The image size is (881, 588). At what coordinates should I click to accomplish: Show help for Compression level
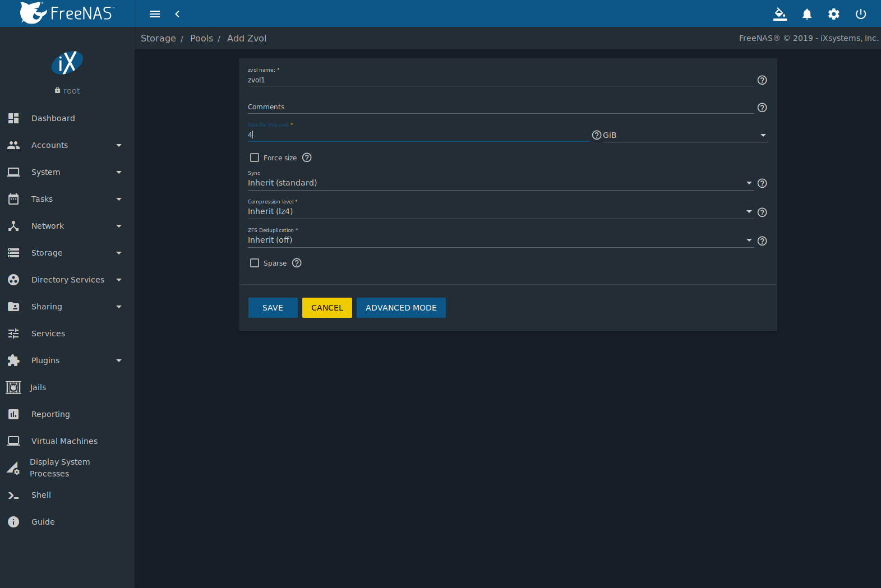point(762,212)
